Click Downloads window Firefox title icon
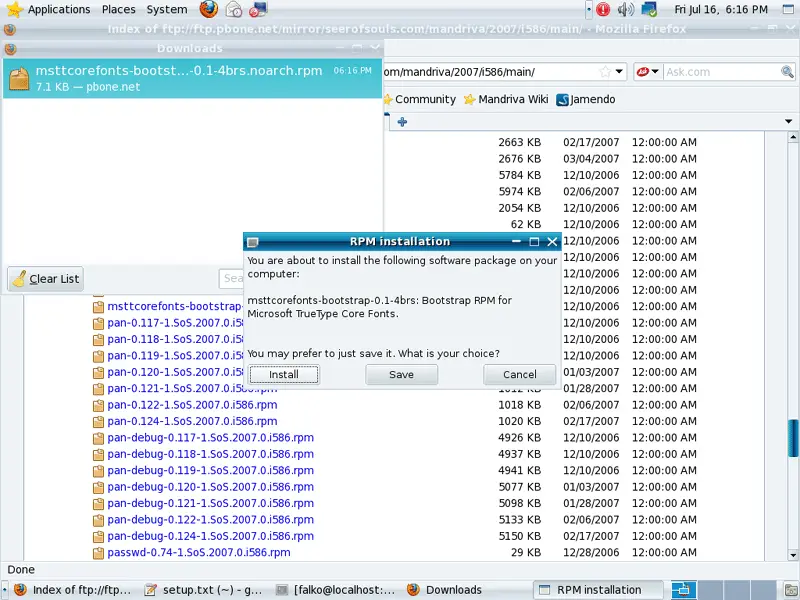The height and width of the screenshot is (600, 800). [x=10, y=49]
